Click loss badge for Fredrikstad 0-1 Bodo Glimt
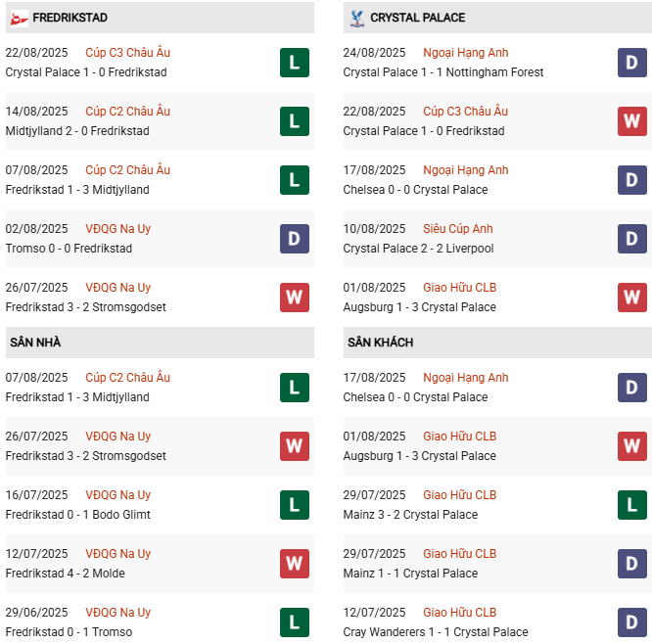 click(x=295, y=505)
